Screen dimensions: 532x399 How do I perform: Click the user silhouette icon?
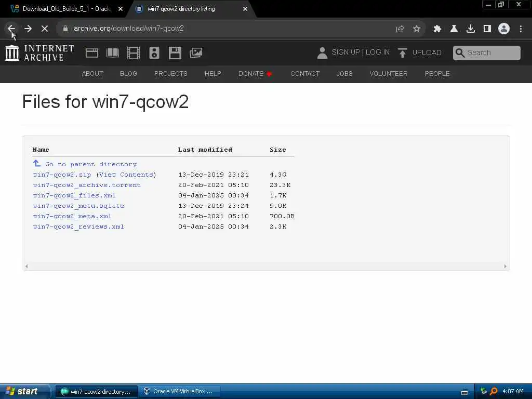point(322,53)
